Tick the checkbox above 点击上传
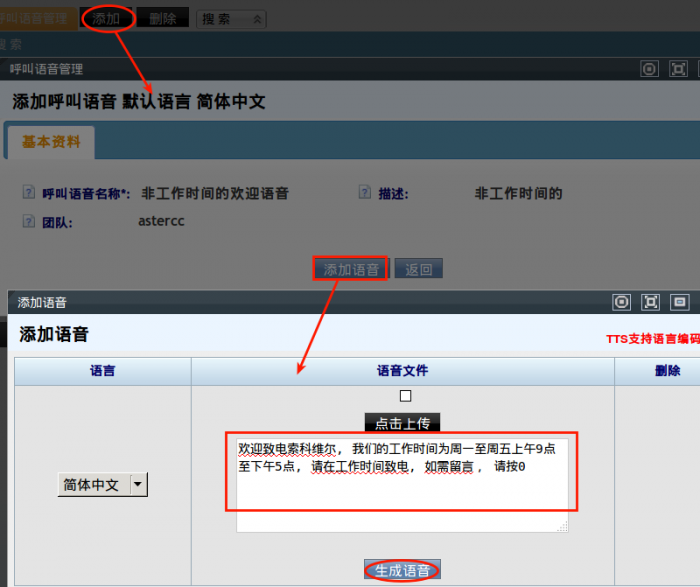Viewport: 700px width, 587px height. pos(405,396)
